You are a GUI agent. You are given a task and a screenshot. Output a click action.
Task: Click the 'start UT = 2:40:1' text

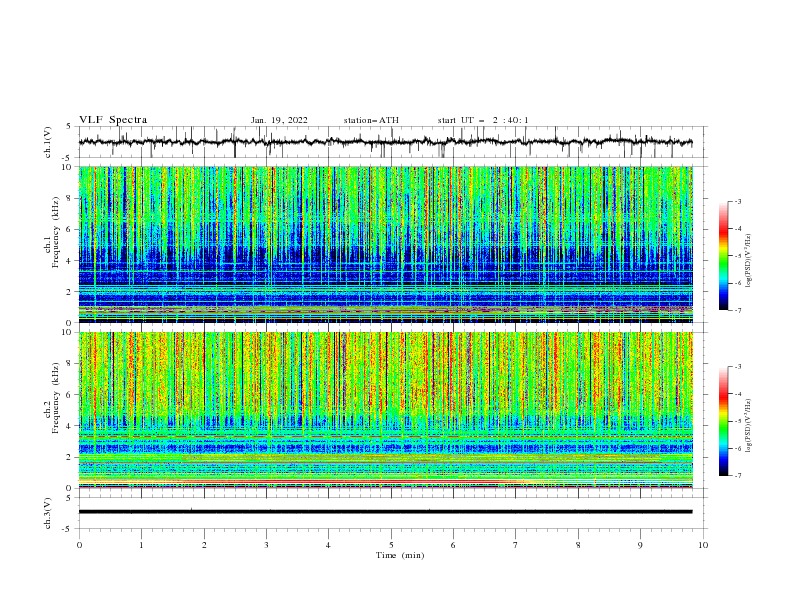483,120
